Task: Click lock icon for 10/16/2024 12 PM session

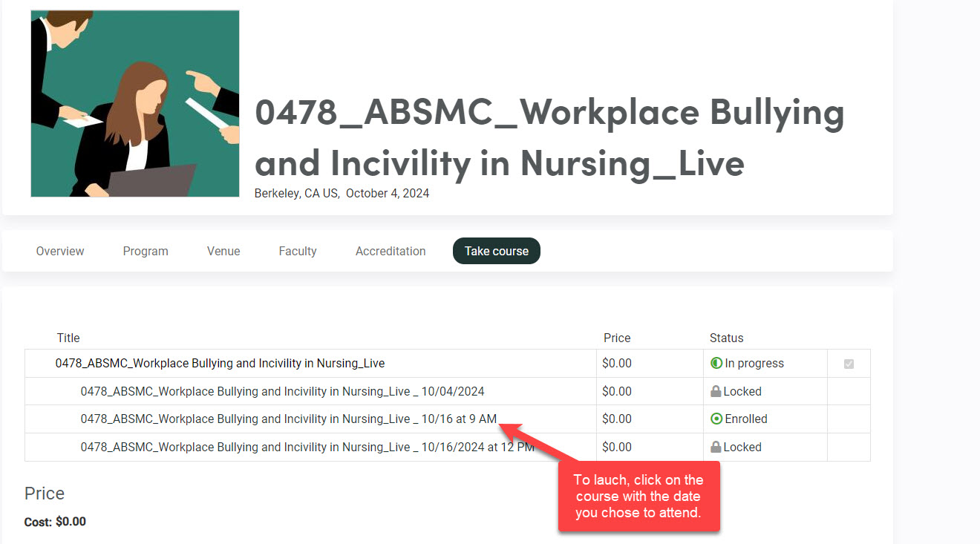Action: (x=716, y=448)
